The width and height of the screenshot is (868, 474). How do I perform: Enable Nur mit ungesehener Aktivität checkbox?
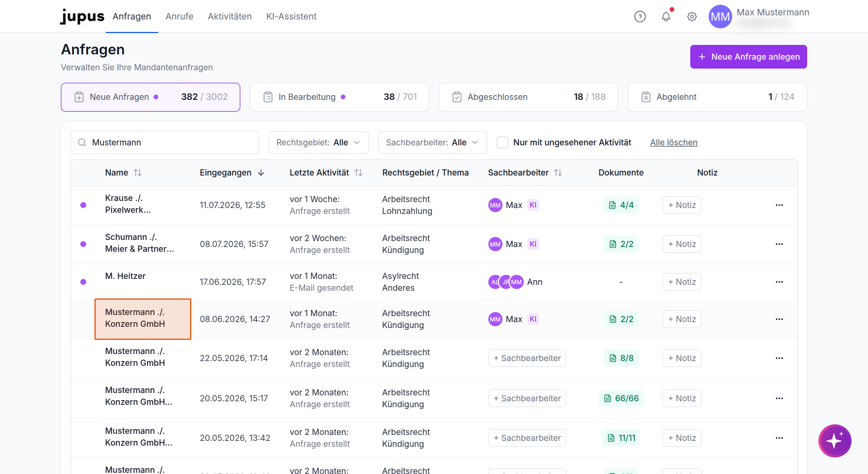click(502, 142)
